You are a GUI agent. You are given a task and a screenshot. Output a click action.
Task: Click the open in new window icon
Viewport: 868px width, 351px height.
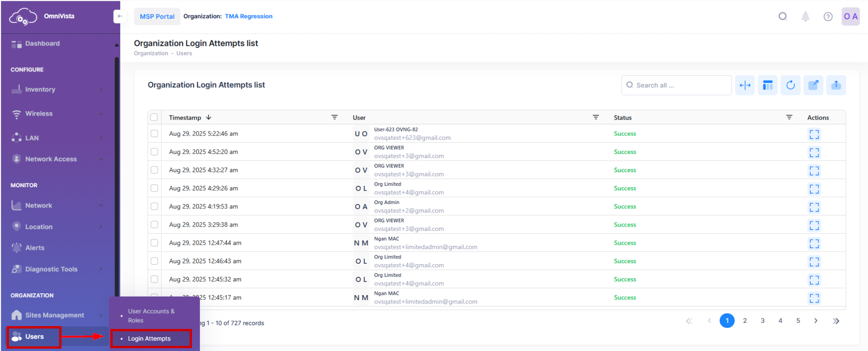click(814, 85)
